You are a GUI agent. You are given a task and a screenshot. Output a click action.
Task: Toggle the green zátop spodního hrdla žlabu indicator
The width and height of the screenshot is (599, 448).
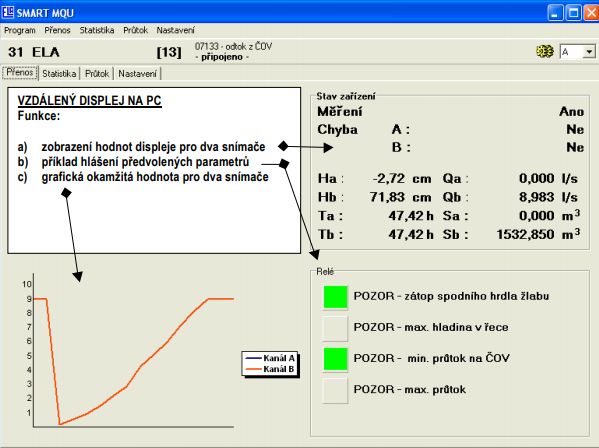click(x=335, y=297)
